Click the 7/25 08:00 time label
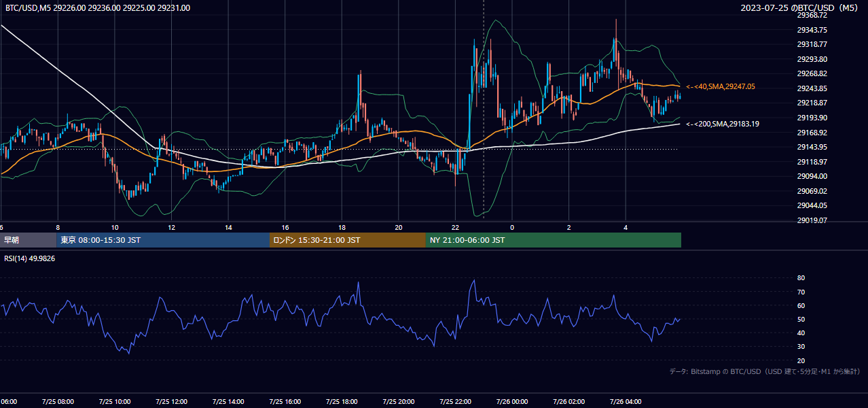 pyautogui.click(x=57, y=402)
